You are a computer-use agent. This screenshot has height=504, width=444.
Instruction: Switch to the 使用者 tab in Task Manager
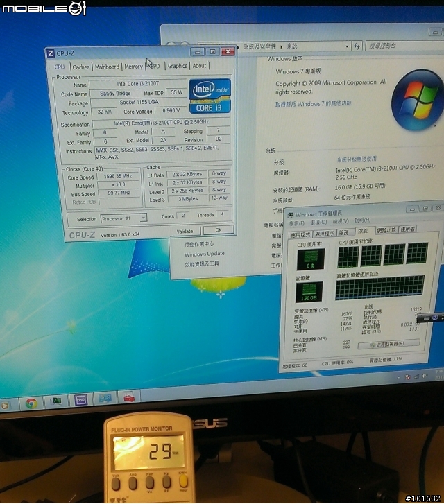pyautogui.click(x=408, y=229)
